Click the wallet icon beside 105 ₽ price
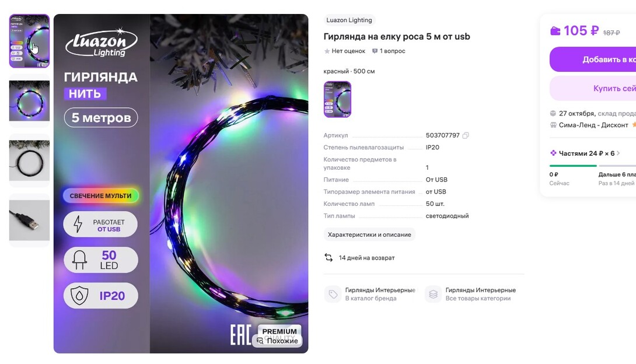Image resolution: width=636 pixels, height=364 pixels. [555, 31]
